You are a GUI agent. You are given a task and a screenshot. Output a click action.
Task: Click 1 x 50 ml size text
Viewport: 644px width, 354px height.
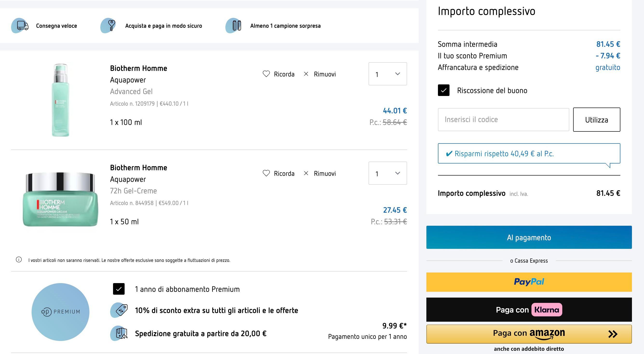click(124, 221)
